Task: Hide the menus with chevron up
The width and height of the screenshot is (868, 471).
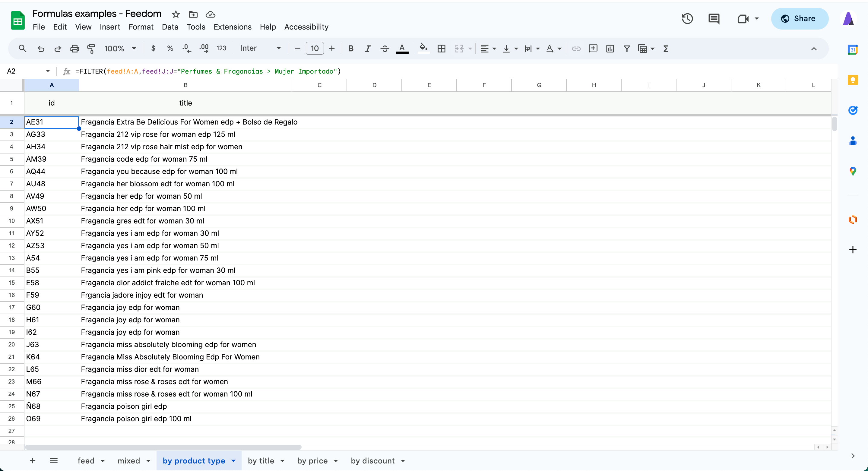Action: (x=814, y=49)
